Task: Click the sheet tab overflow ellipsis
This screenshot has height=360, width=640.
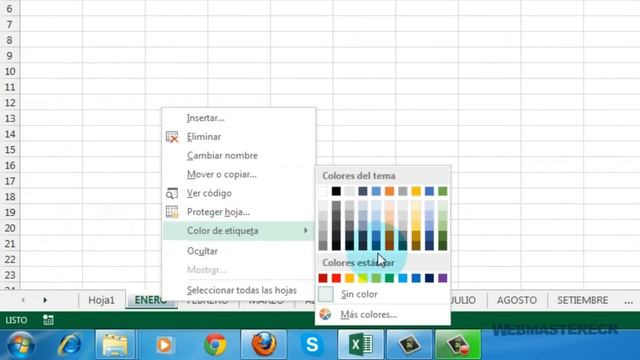Action: click(629, 302)
